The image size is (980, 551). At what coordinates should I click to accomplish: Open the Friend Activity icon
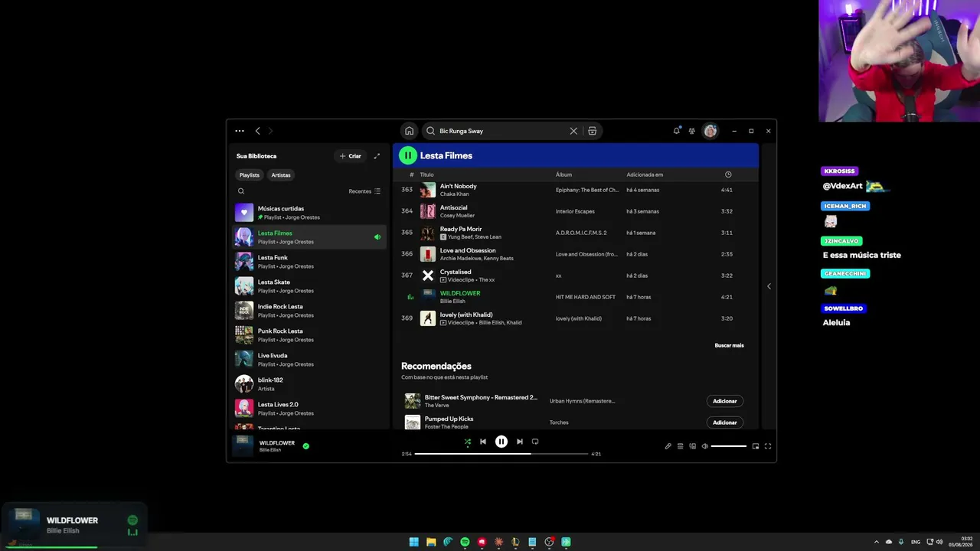tap(692, 131)
